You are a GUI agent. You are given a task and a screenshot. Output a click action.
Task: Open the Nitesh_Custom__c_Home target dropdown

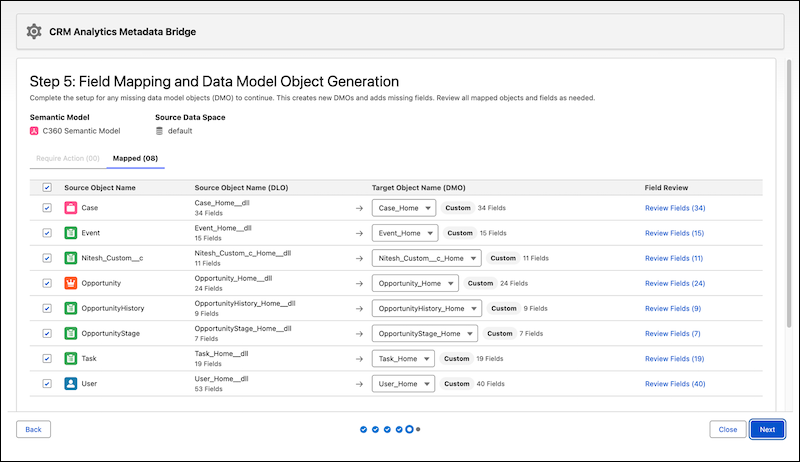point(427,258)
